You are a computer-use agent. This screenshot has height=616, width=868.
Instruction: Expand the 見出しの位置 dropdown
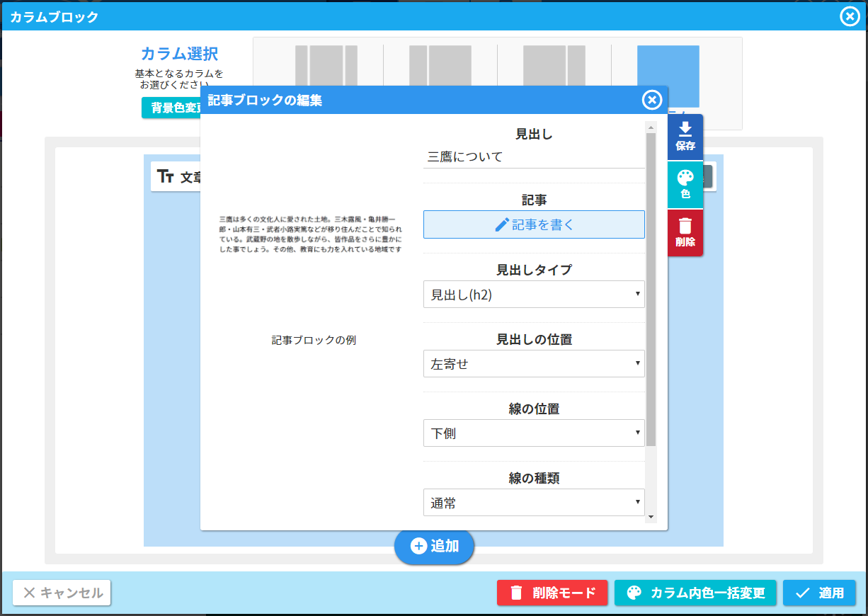click(534, 364)
